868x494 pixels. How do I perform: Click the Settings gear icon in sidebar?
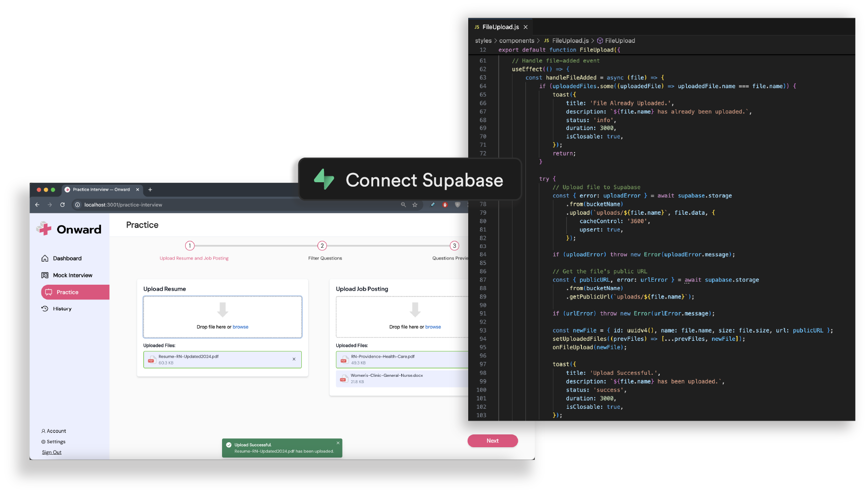point(43,441)
